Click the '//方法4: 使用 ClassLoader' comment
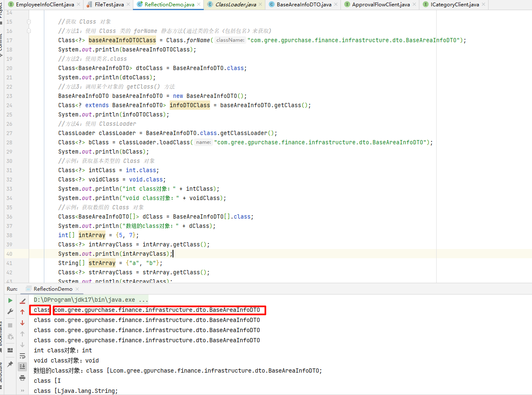The image size is (532, 395). tap(97, 124)
